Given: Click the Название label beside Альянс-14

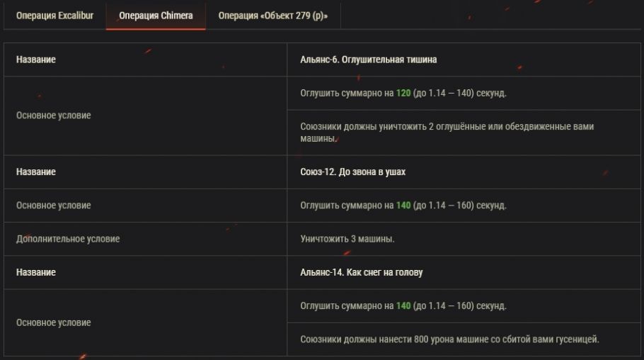Looking at the screenshot, I should coord(36,273).
